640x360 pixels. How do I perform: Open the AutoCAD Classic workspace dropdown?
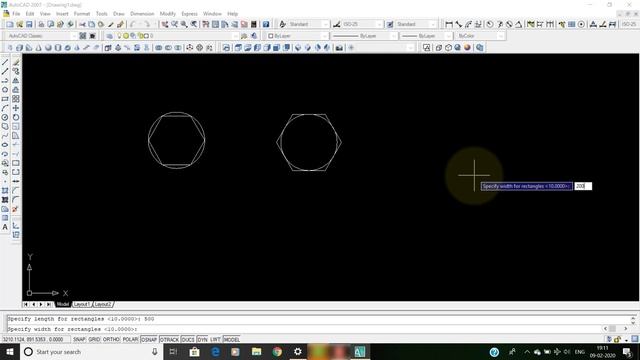pyautogui.click(x=73, y=36)
